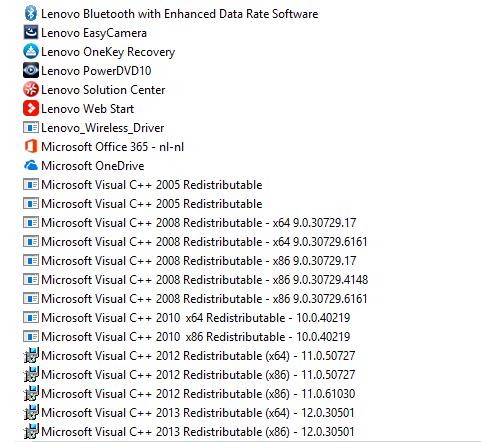Click the Visual C++ 2012 x64 installer icon

point(31,356)
